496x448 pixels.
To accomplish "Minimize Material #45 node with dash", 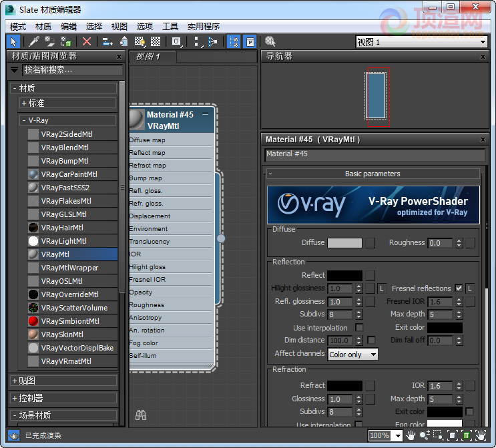I will 206,114.
